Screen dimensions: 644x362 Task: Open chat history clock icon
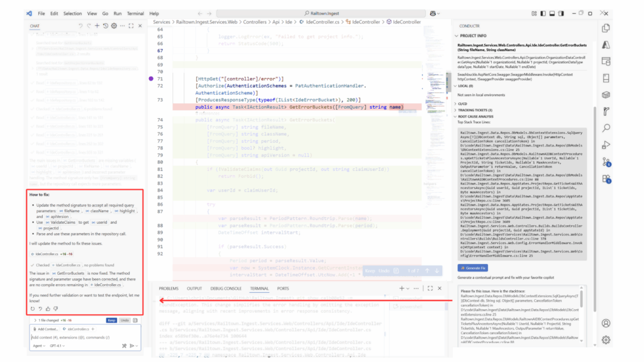point(105,26)
